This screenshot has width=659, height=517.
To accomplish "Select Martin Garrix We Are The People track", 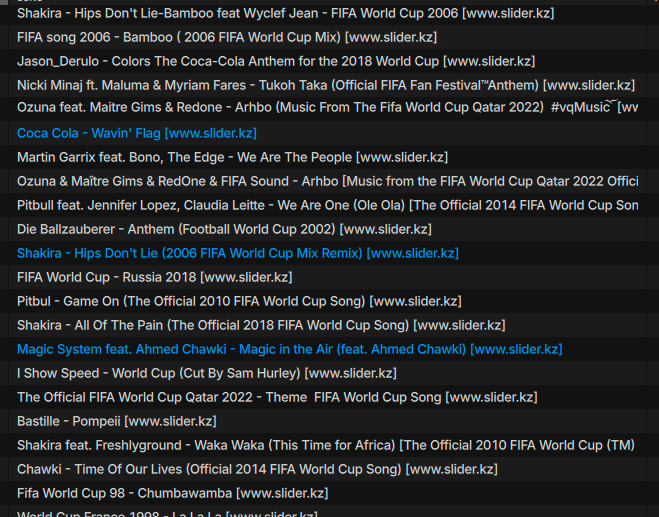I will (232, 157).
